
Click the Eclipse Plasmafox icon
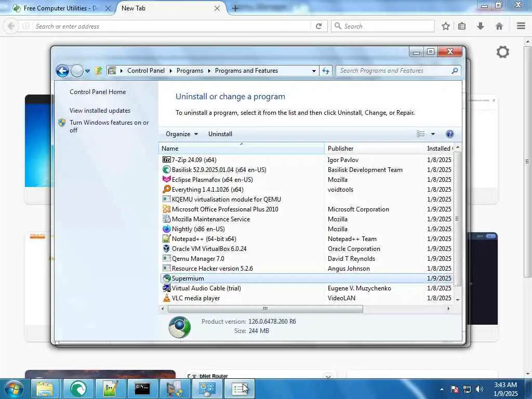coord(166,179)
